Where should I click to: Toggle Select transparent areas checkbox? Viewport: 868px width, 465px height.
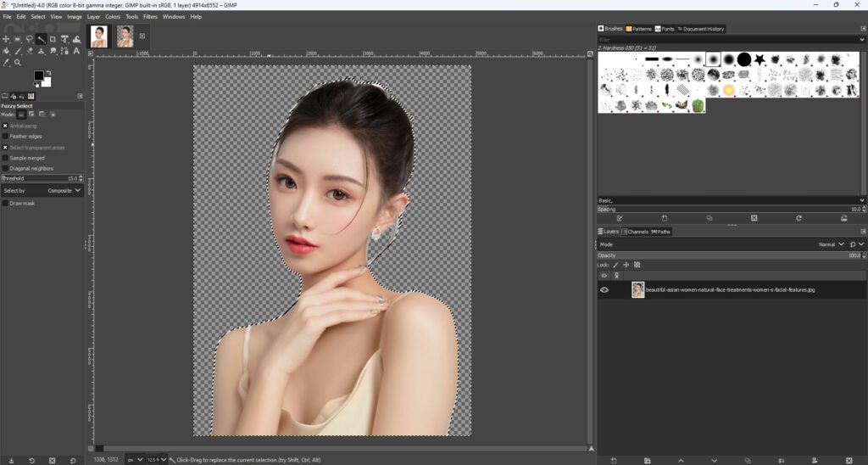6,148
